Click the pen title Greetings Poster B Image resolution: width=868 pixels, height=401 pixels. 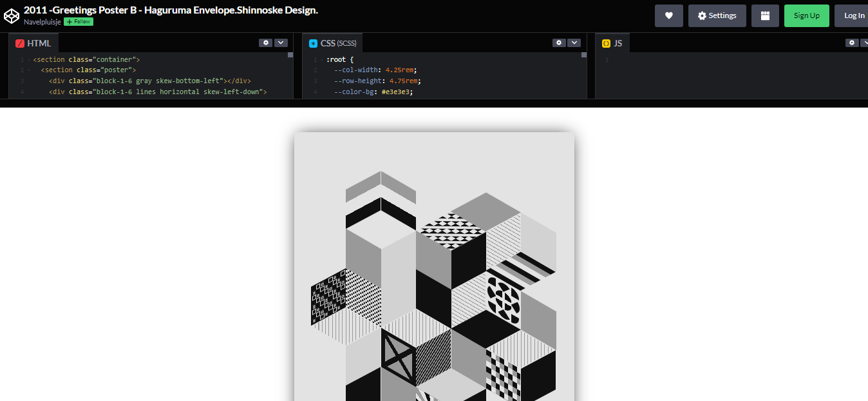171,10
